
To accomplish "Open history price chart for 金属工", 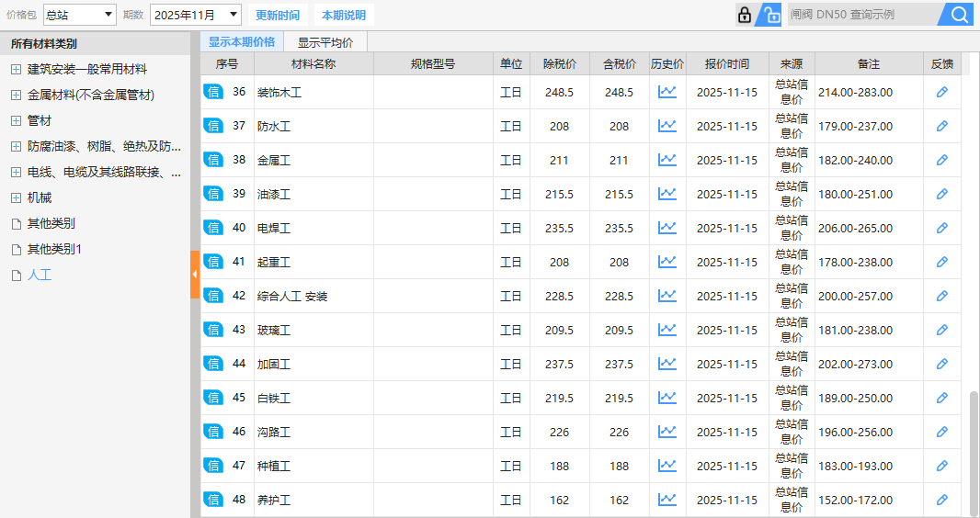I will tap(667, 160).
